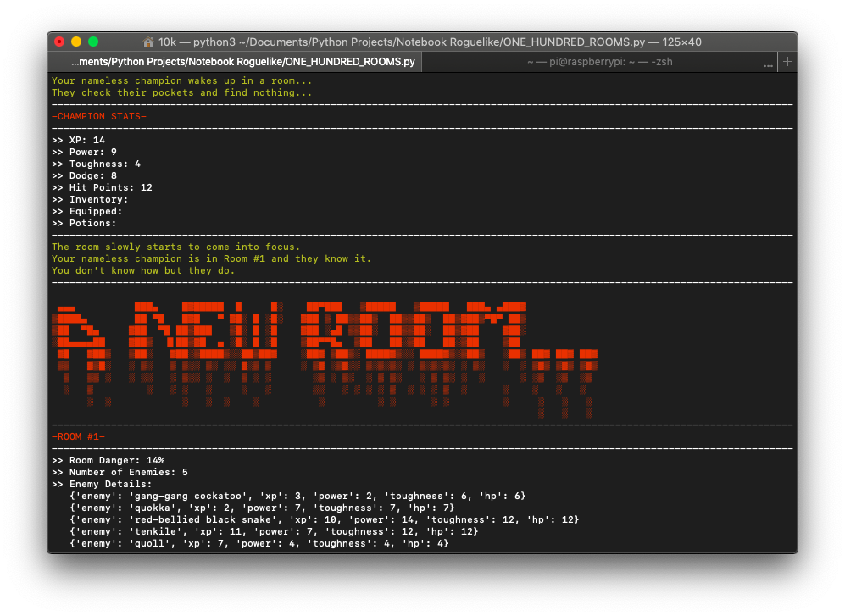This screenshot has width=845, height=616.
Task: Click the ROOM #1 section heading
Action: point(78,436)
